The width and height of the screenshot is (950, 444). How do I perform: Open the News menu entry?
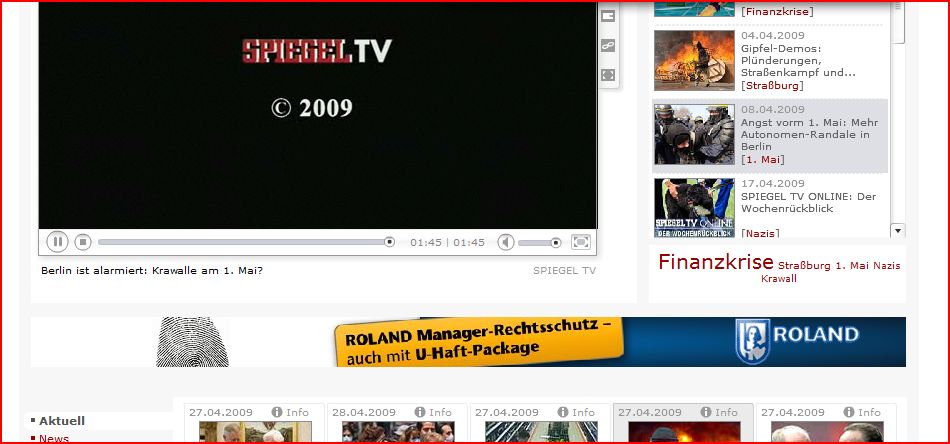[x=54, y=438]
